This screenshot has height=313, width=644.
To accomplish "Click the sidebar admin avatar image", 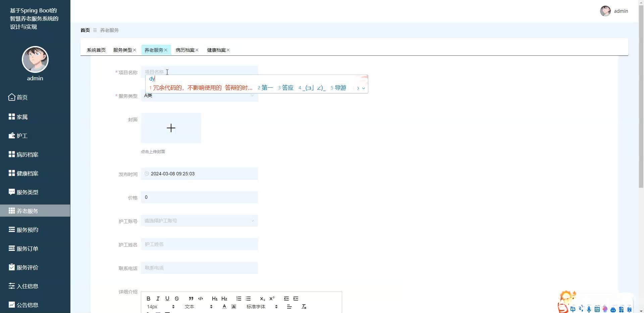I will [x=35, y=59].
